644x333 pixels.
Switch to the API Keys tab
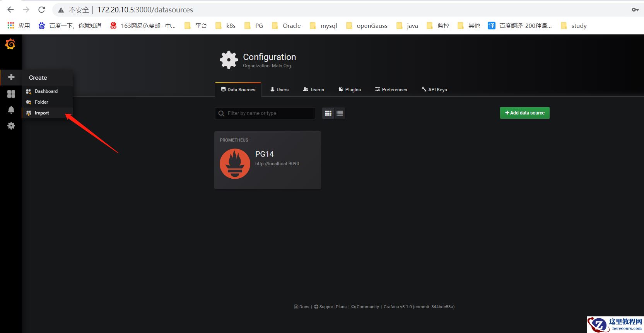434,90
